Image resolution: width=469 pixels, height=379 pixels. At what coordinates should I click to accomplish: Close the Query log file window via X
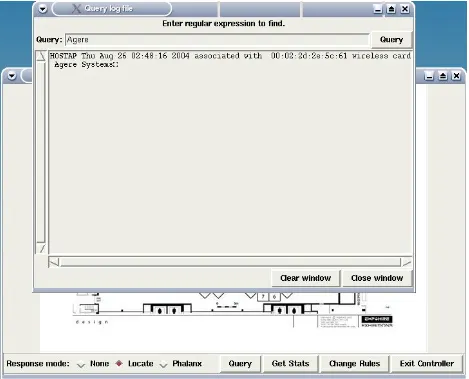click(x=405, y=9)
